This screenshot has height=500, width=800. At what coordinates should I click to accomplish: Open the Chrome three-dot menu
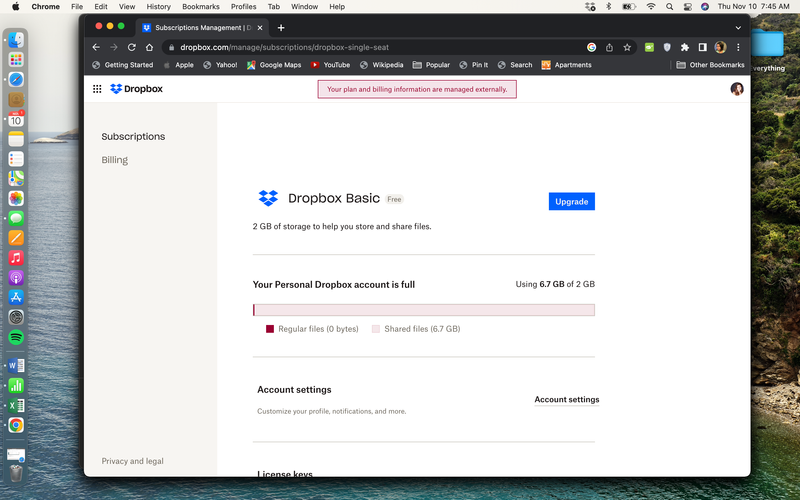click(x=738, y=47)
